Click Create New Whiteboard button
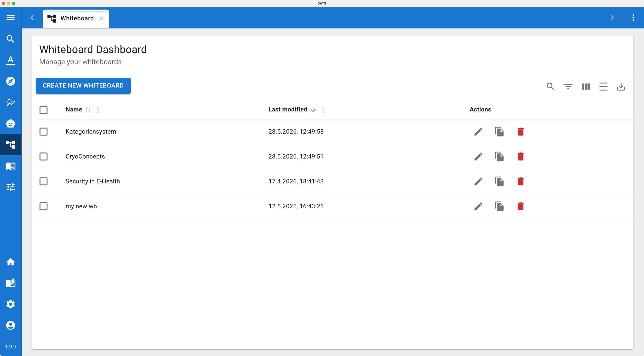This screenshot has height=356, width=644. click(83, 86)
